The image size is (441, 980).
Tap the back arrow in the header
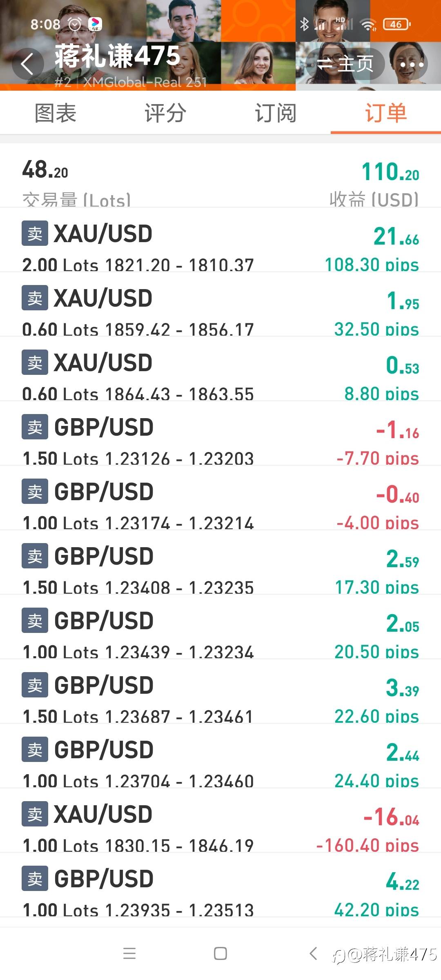27,64
